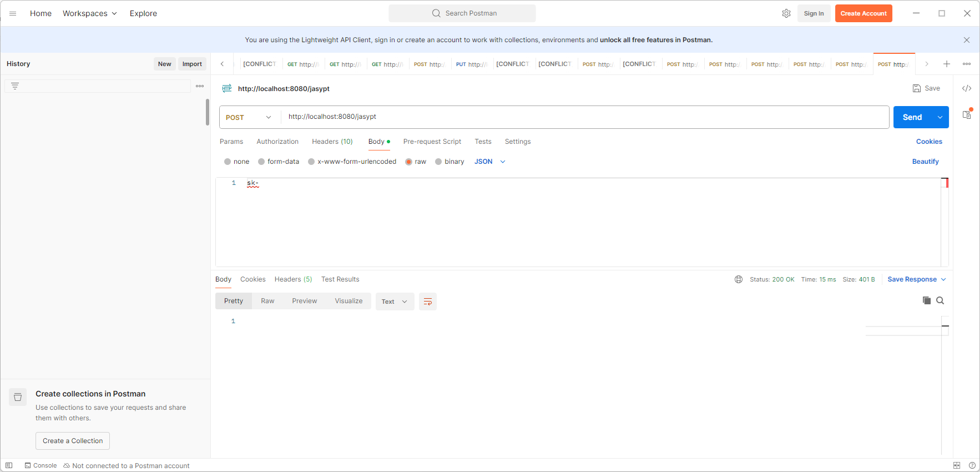The width and height of the screenshot is (980, 472).
Task: Open the Headers (10) request tab
Action: [332, 142]
